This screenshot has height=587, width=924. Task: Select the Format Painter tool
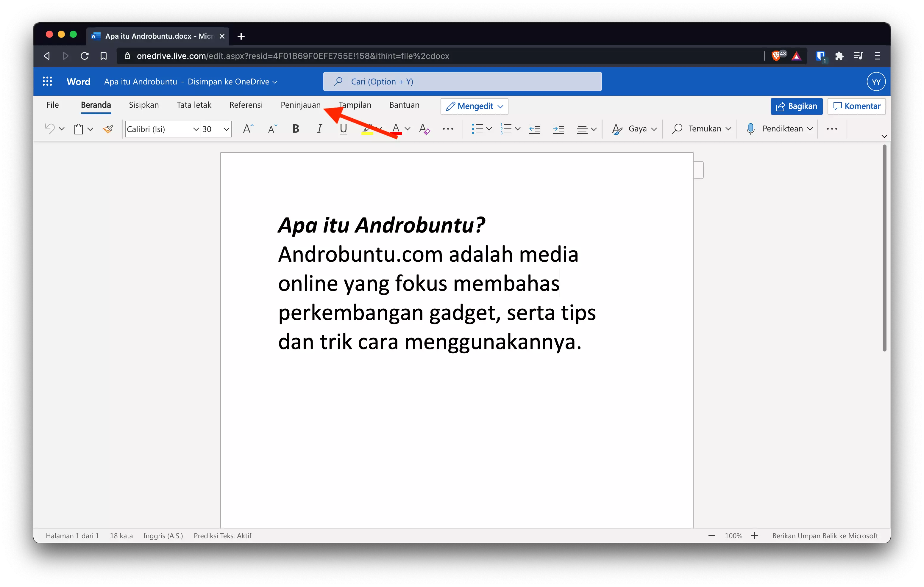(108, 129)
